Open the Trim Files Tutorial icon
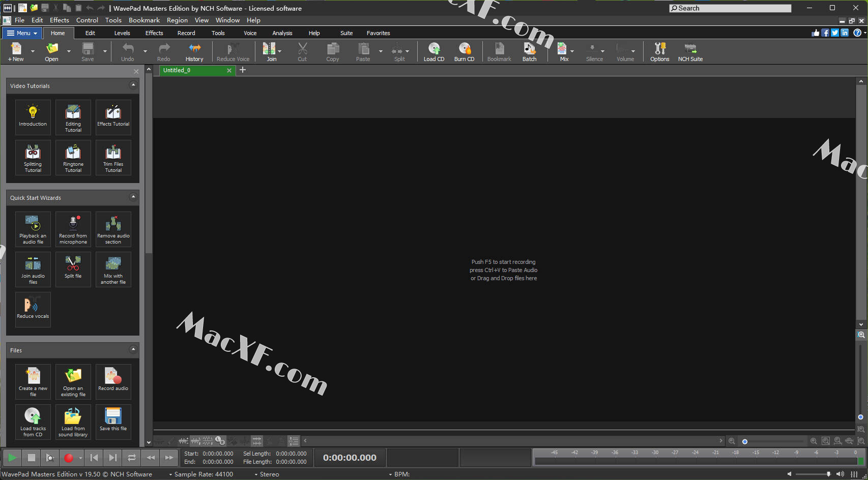The image size is (868, 480). coord(113,158)
